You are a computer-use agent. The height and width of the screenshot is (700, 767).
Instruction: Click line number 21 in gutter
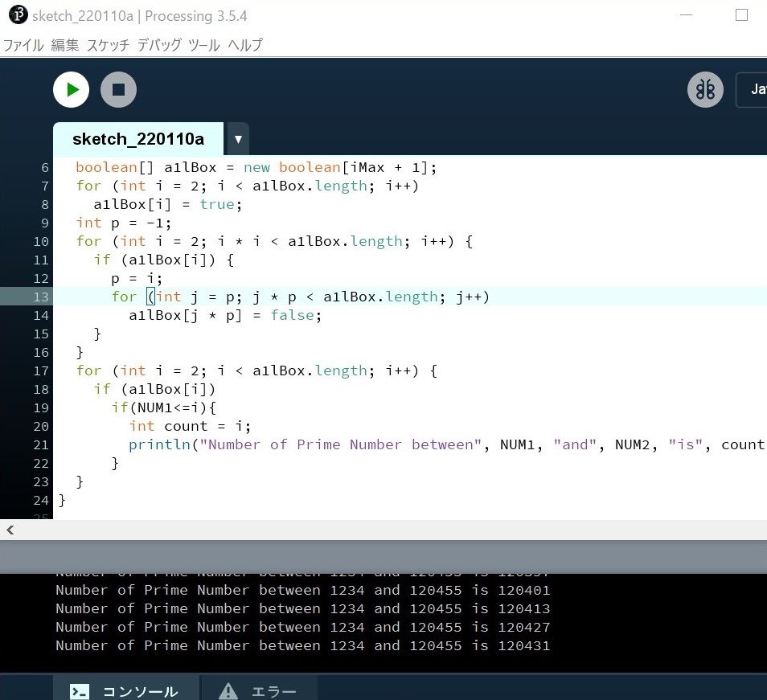[41, 444]
